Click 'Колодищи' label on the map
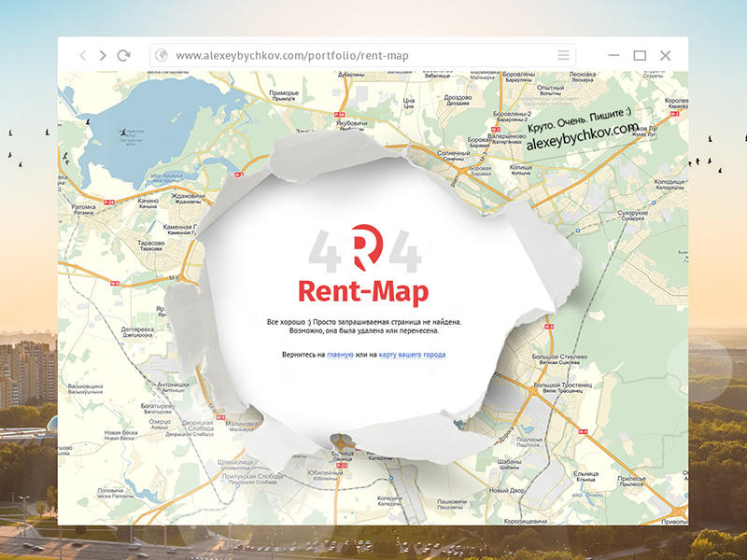This screenshot has height=560, width=747. tap(669, 182)
